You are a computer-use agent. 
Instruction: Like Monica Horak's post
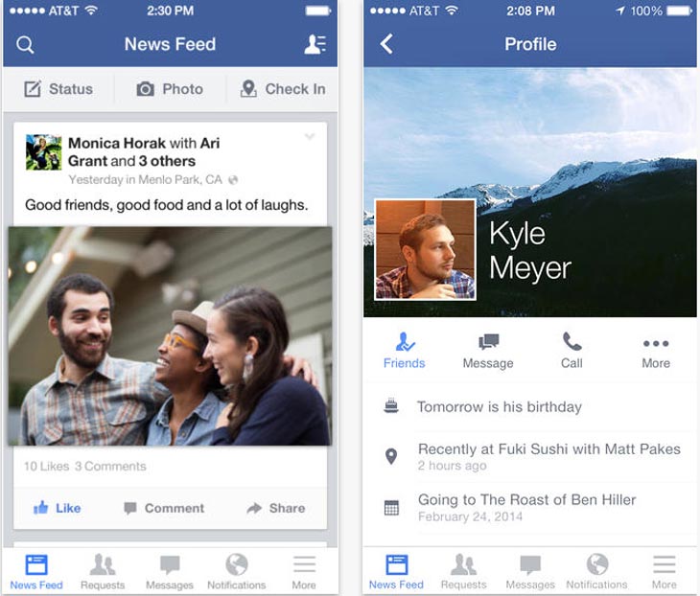(x=58, y=508)
